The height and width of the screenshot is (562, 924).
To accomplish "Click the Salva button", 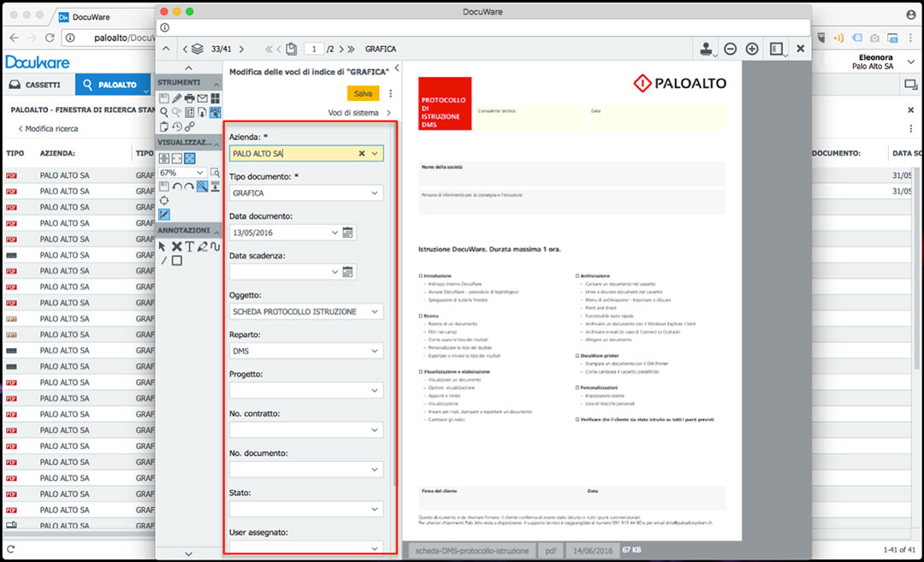I will [x=363, y=94].
